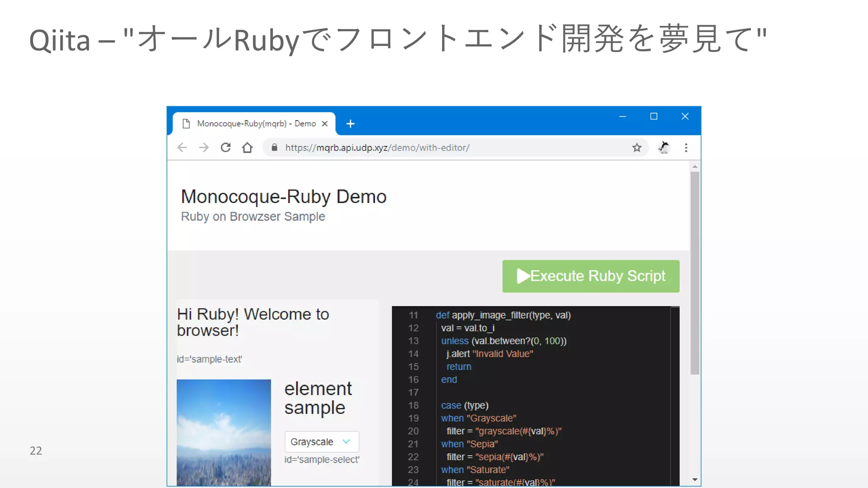
Task: Click the when "Sepia" code line
Action: pos(469,444)
